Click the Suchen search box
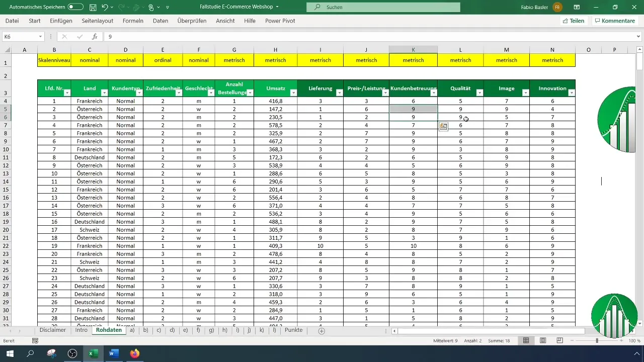 click(383, 7)
